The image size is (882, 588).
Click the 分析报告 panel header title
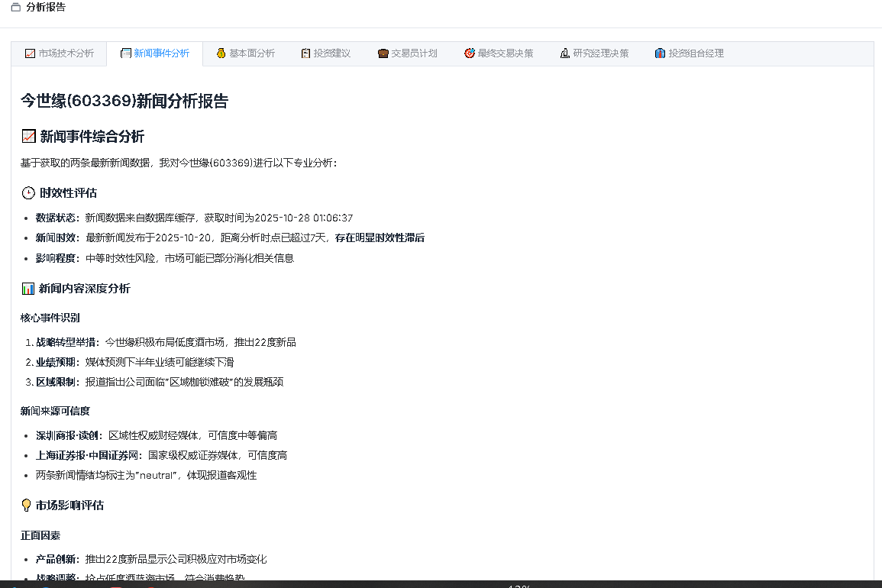46,8
